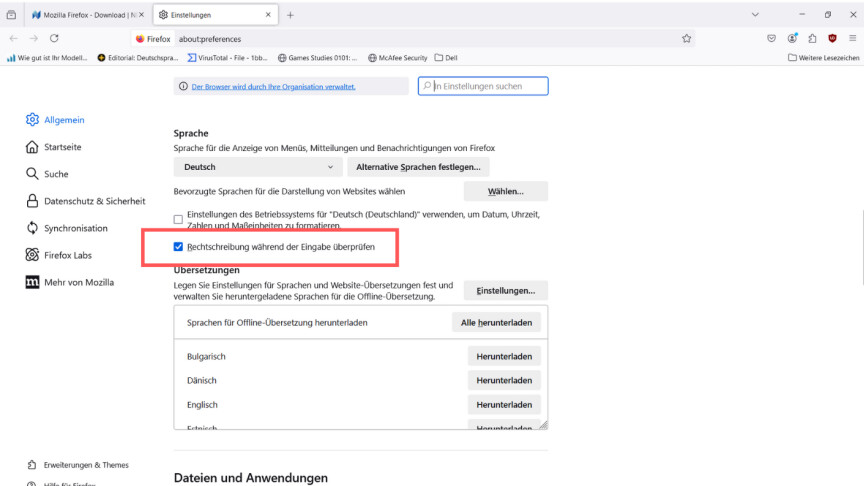Open the extensions puzzle icon
Image resolution: width=864 pixels, height=486 pixels.
(812, 39)
